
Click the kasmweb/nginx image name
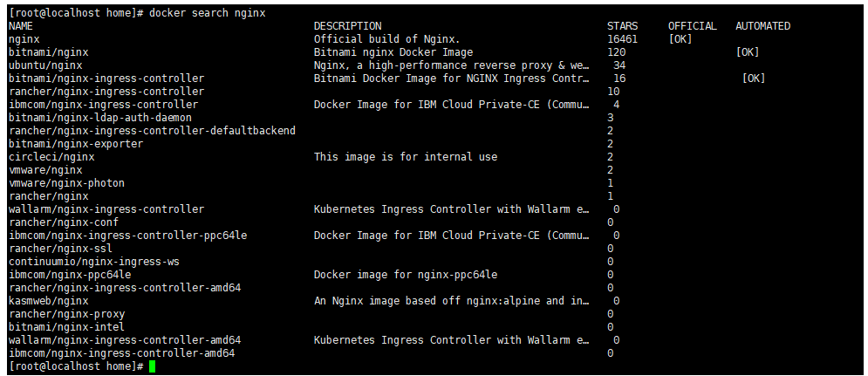tap(48, 301)
